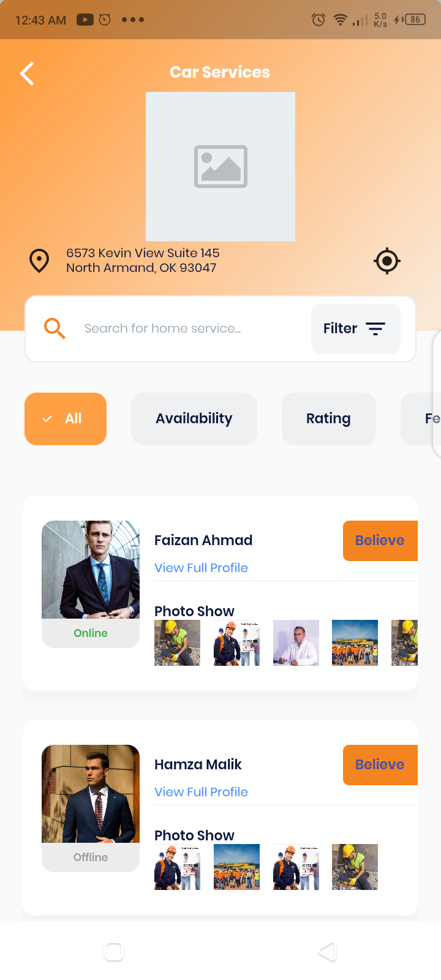Focus the Search for home service field
441x980 pixels.
click(163, 329)
